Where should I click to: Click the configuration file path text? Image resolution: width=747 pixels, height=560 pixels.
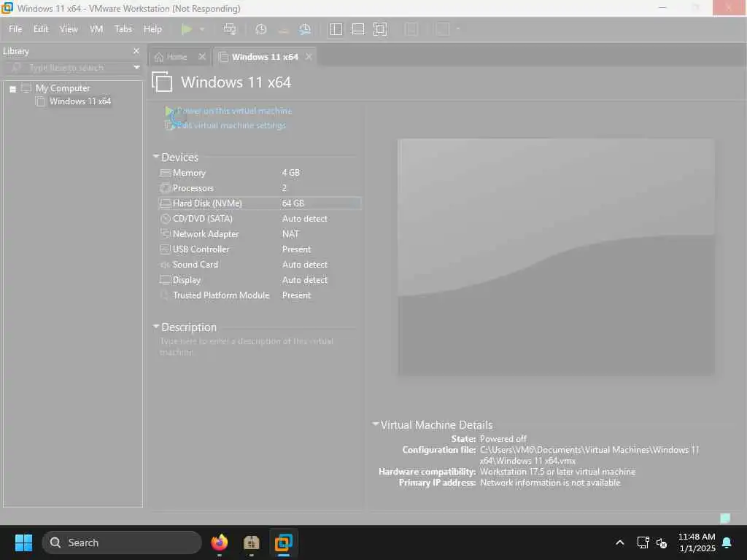pyautogui.click(x=589, y=455)
